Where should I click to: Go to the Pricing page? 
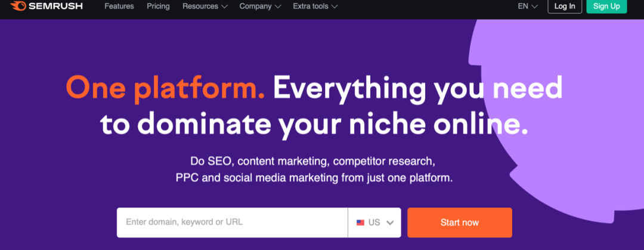tap(158, 7)
